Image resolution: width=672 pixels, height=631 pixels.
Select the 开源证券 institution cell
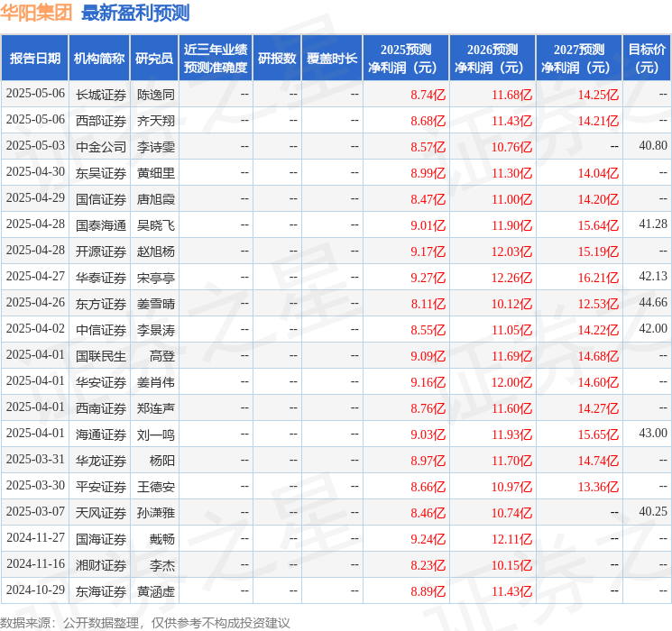pyautogui.click(x=101, y=251)
